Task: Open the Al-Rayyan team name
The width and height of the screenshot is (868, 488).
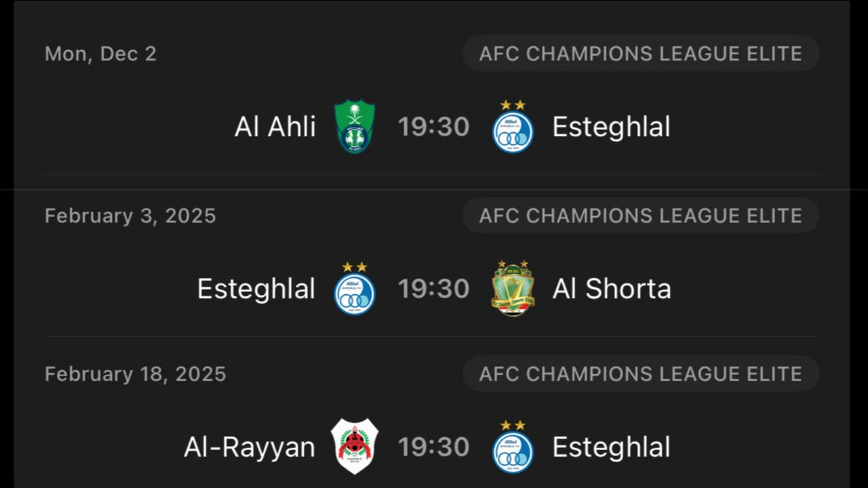Action: click(x=250, y=447)
